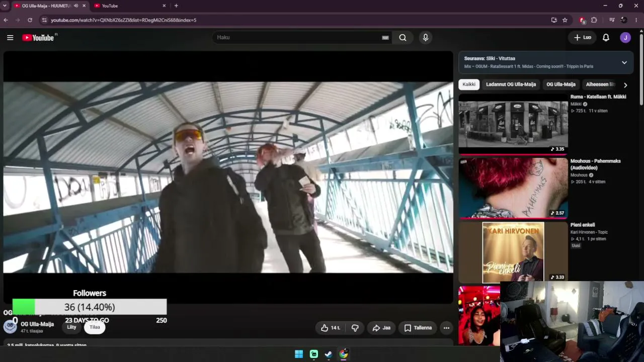This screenshot has width=644, height=362.
Task: Mute the OG Ulla-Maija tab audio
Action: 76,6
